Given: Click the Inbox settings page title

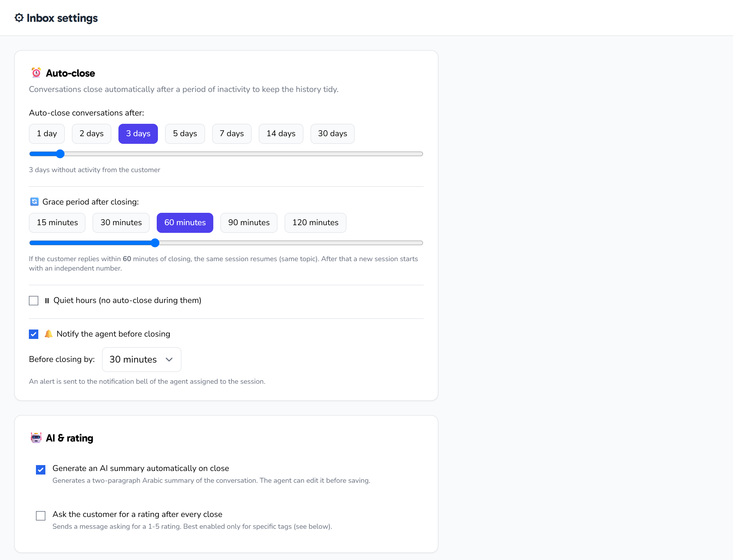Looking at the screenshot, I should pyautogui.click(x=62, y=18).
